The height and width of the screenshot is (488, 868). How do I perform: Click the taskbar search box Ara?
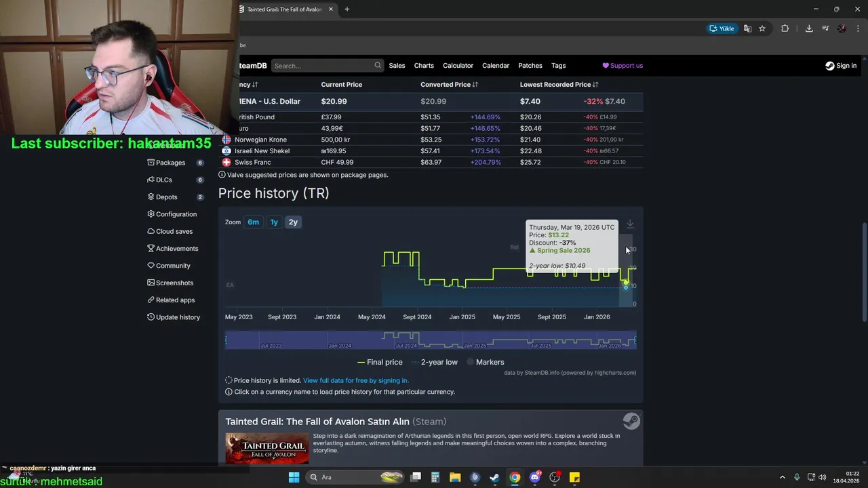(356, 477)
